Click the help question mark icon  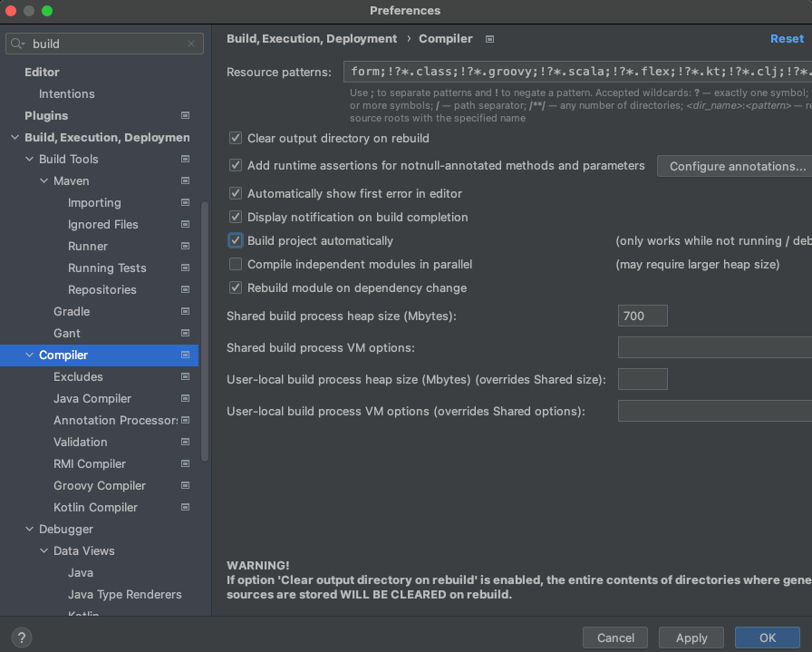click(21, 637)
